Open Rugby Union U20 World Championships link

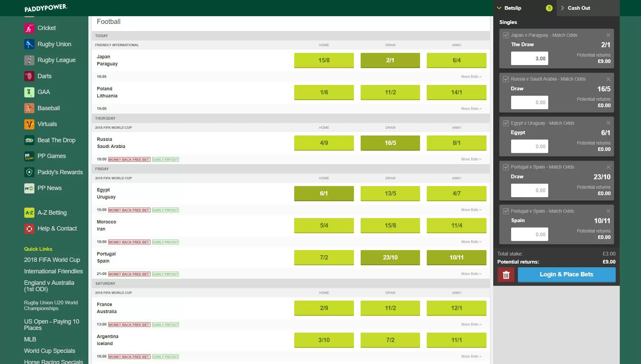coord(51,306)
